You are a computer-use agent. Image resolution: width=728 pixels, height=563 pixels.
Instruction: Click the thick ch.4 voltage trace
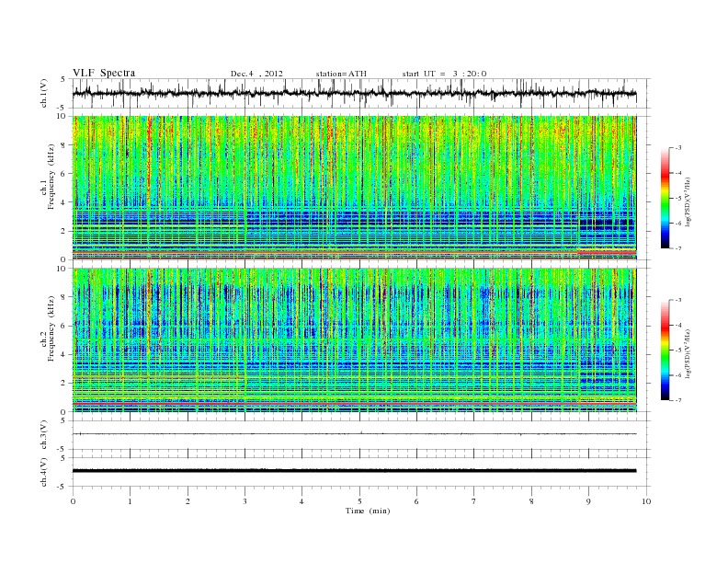[354, 471]
